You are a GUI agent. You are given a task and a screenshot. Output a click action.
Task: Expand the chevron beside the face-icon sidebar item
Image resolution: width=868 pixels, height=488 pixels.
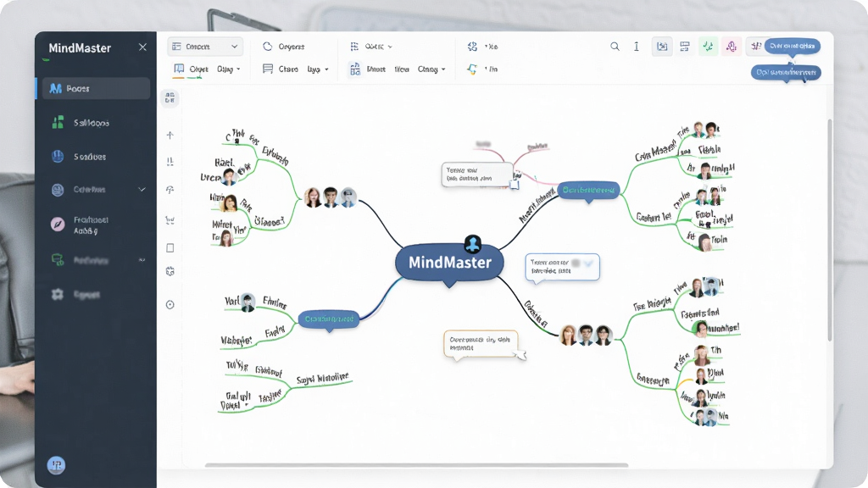[142, 190]
